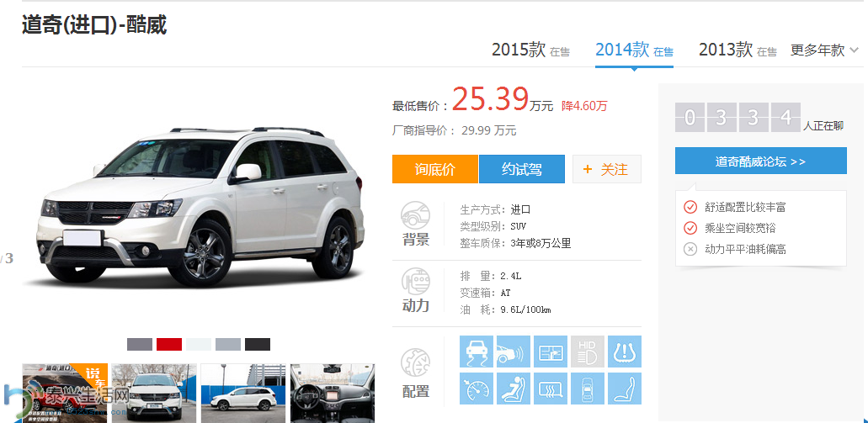Click the stability control skidding-car icon

476,352
